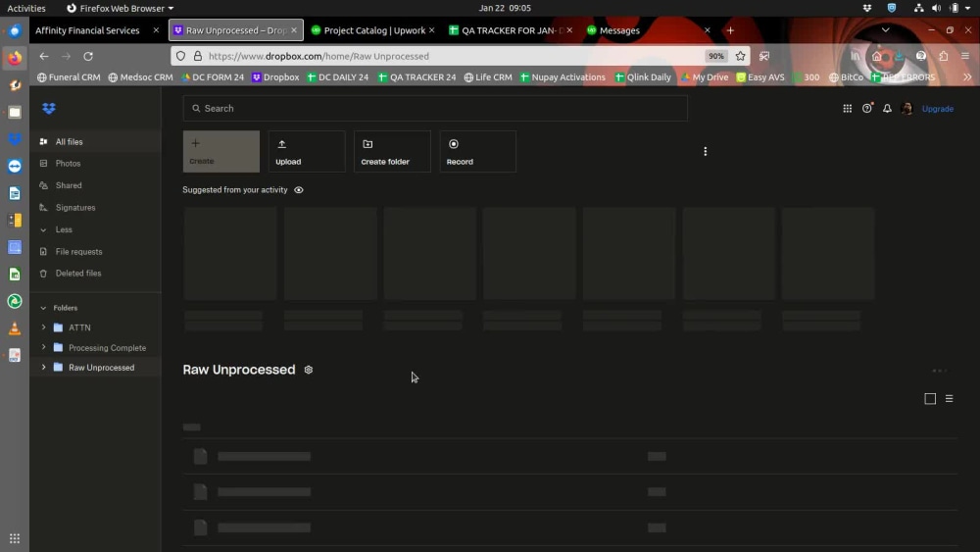Image resolution: width=980 pixels, height=552 pixels.
Task: Open the Dropbox apps grid menu
Action: click(847, 109)
